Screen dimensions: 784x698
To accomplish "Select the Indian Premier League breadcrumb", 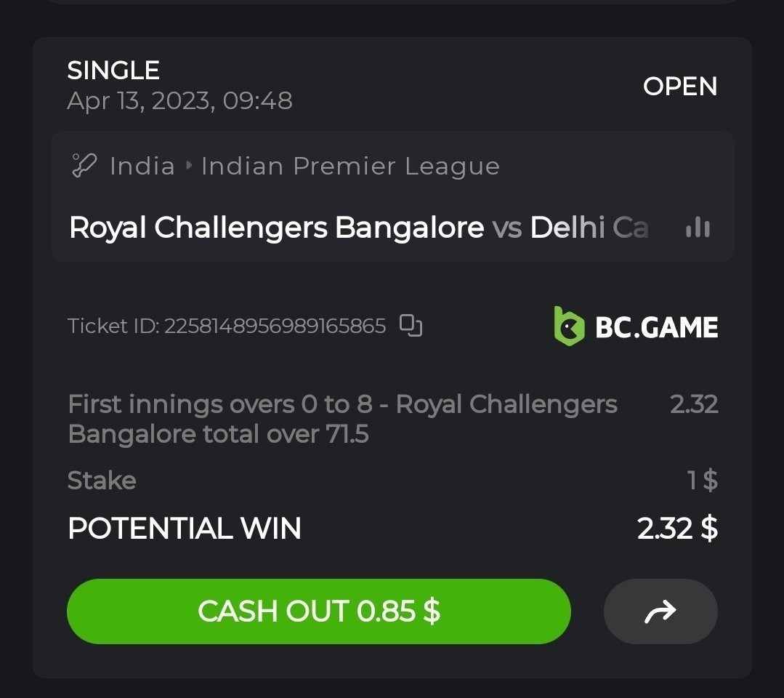I will coord(350,166).
